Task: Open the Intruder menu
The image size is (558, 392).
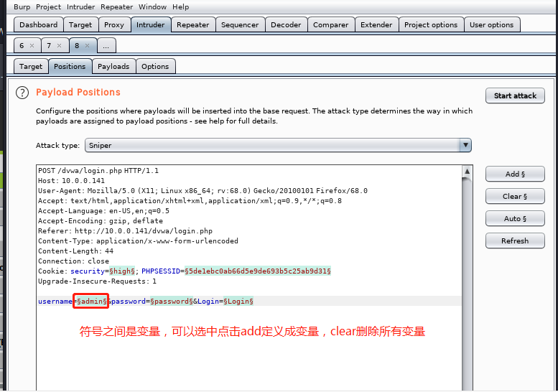Action: [80, 6]
